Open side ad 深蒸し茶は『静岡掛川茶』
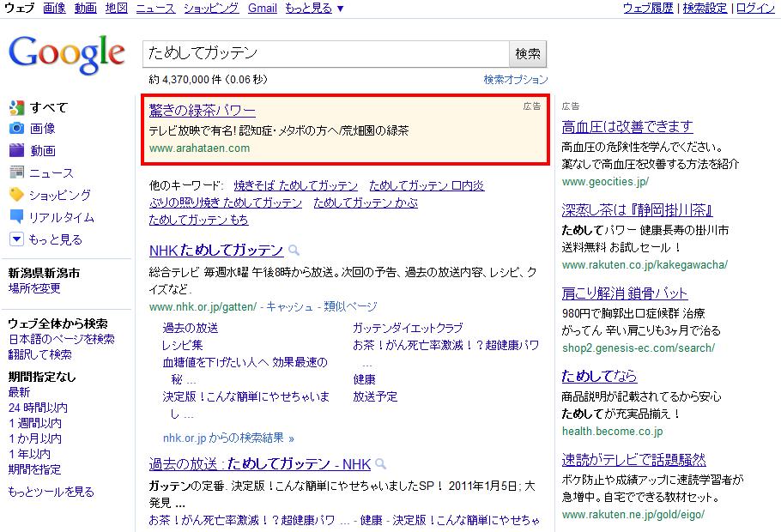 (x=637, y=209)
